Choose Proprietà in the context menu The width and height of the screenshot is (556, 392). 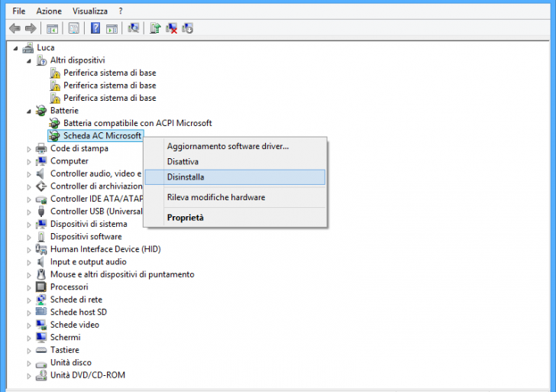click(234, 218)
